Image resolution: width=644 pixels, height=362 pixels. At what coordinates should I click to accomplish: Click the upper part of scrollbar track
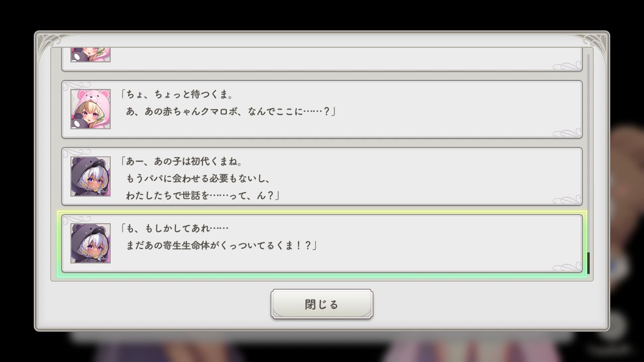(x=588, y=101)
